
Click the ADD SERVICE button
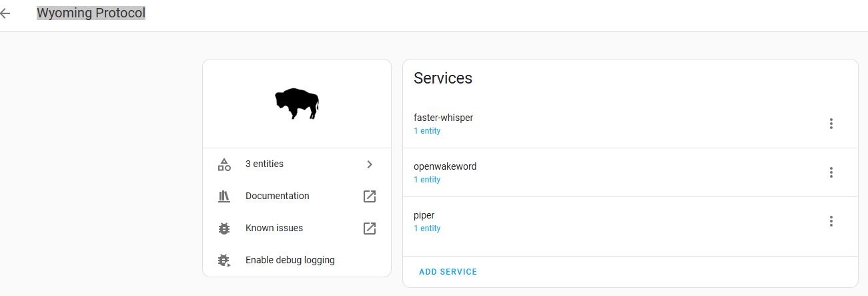point(448,272)
